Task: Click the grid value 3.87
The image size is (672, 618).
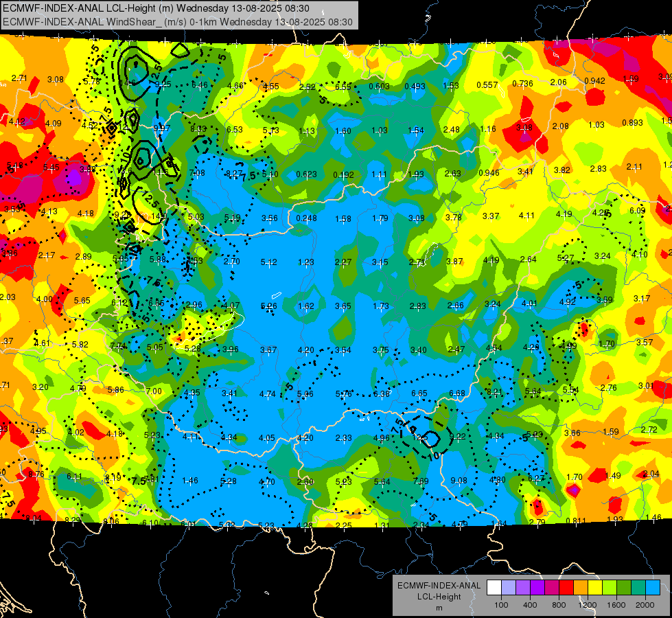Action: click(454, 261)
